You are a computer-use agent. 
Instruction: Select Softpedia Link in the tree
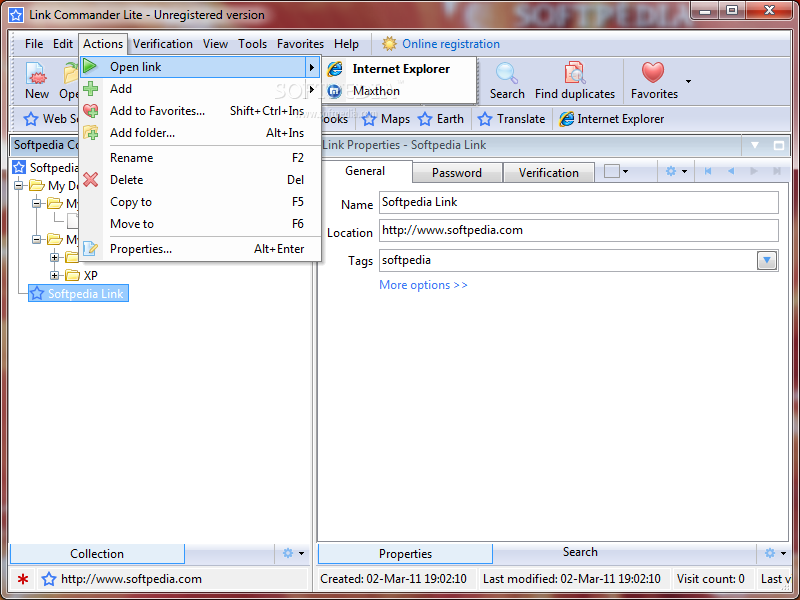tap(78, 293)
